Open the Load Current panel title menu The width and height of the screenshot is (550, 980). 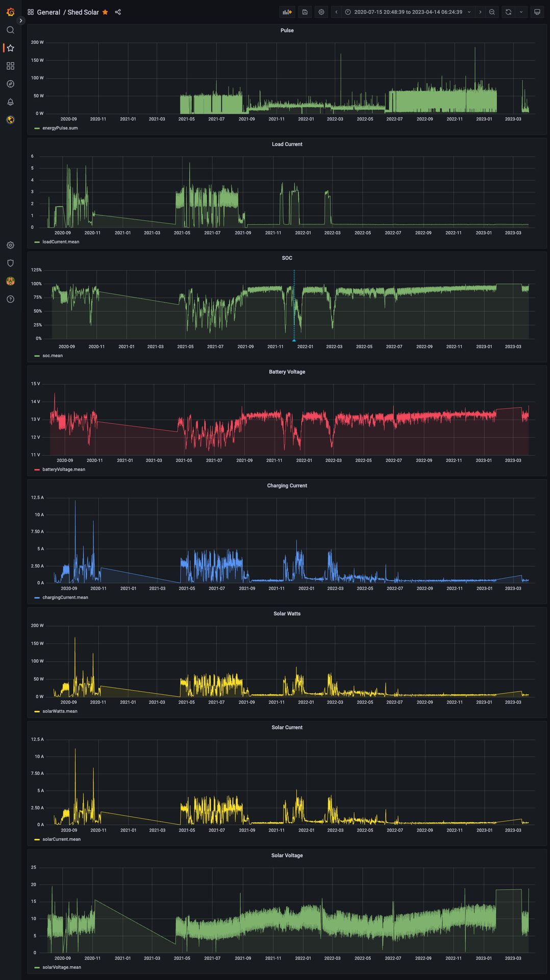287,144
